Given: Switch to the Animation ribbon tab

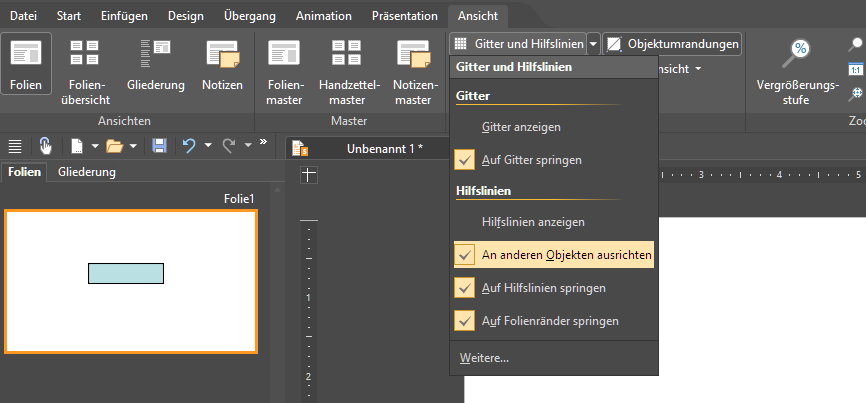Looking at the screenshot, I should tap(324, 16).
